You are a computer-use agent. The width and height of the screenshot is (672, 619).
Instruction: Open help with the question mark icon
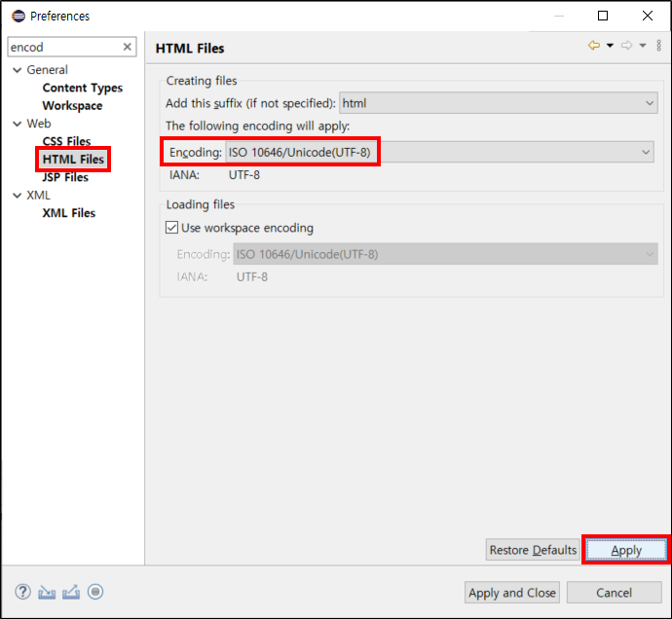point(22,592)
